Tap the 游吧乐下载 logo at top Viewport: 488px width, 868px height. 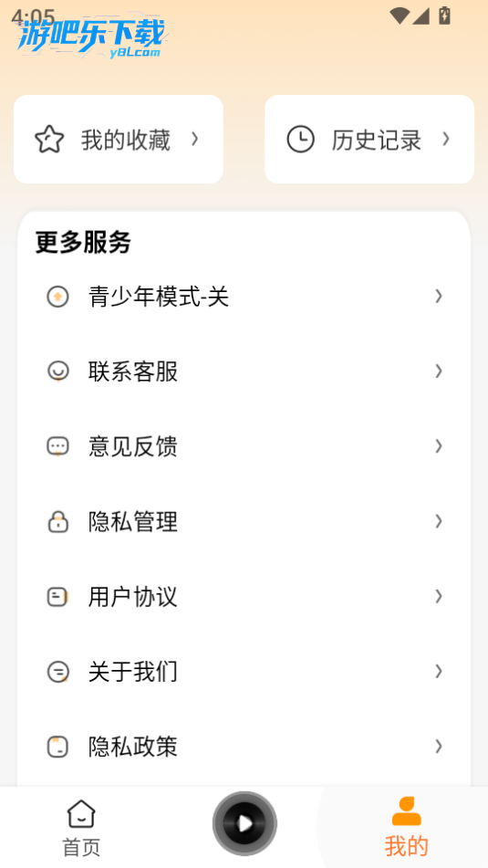(x=91, y=37)
